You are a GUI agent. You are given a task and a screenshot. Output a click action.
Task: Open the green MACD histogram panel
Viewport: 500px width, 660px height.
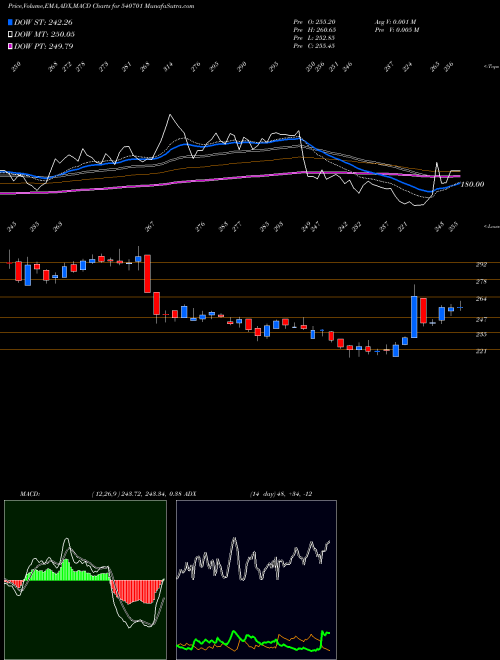click(x=85, y=580)
